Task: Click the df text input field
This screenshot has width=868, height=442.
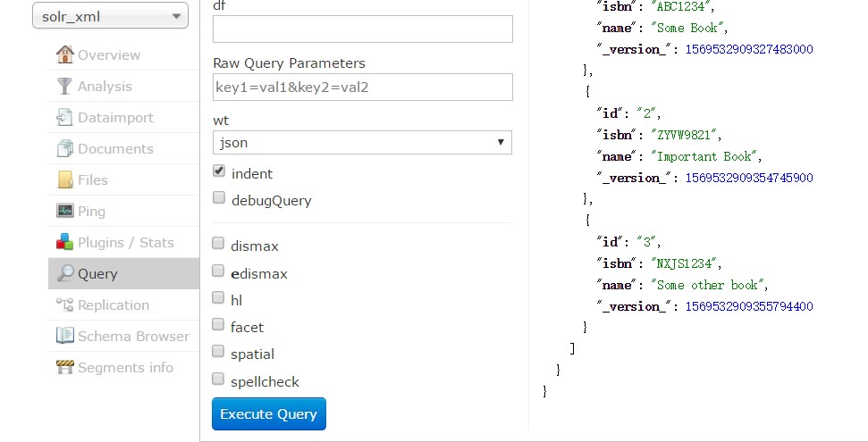Action: pos(363,29)
